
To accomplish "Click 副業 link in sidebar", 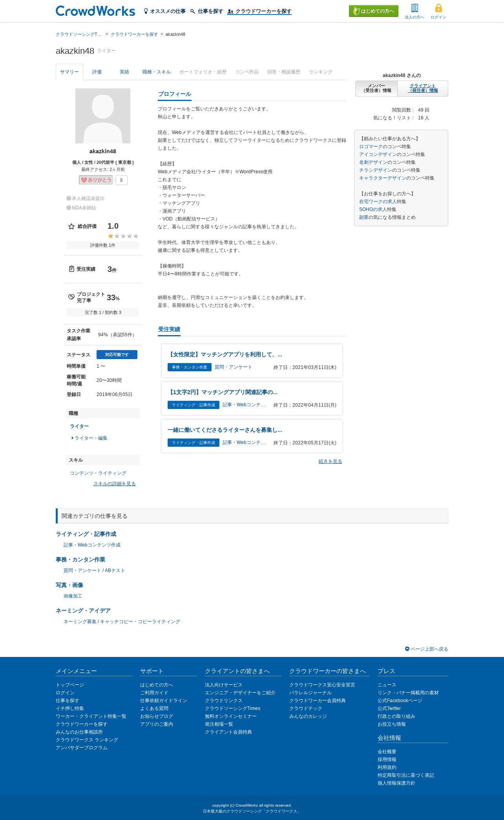I will [364, 217].
